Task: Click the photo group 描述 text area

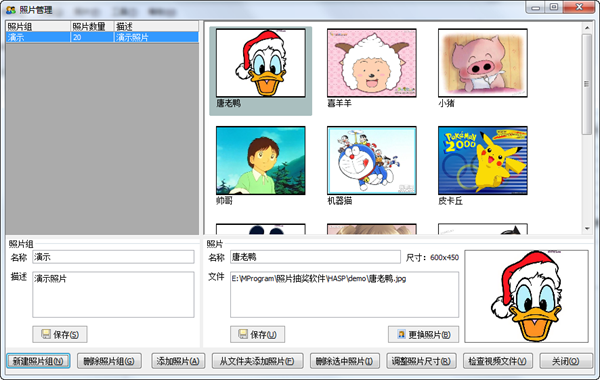Action: click(113, 295)
